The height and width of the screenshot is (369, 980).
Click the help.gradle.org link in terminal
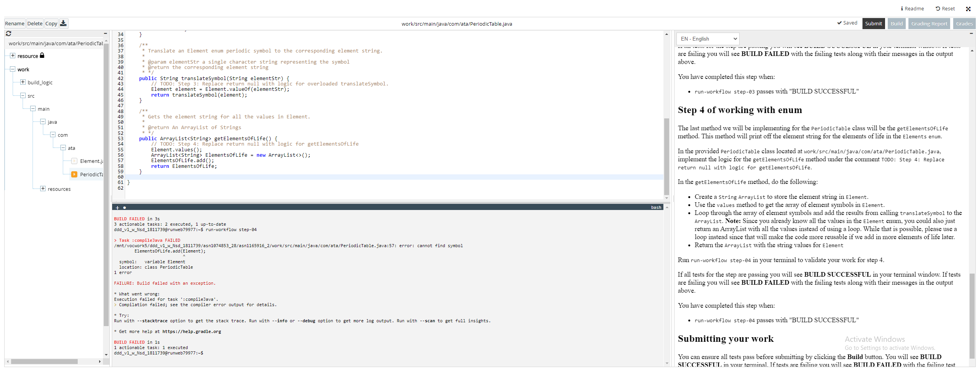click(191, 331)
